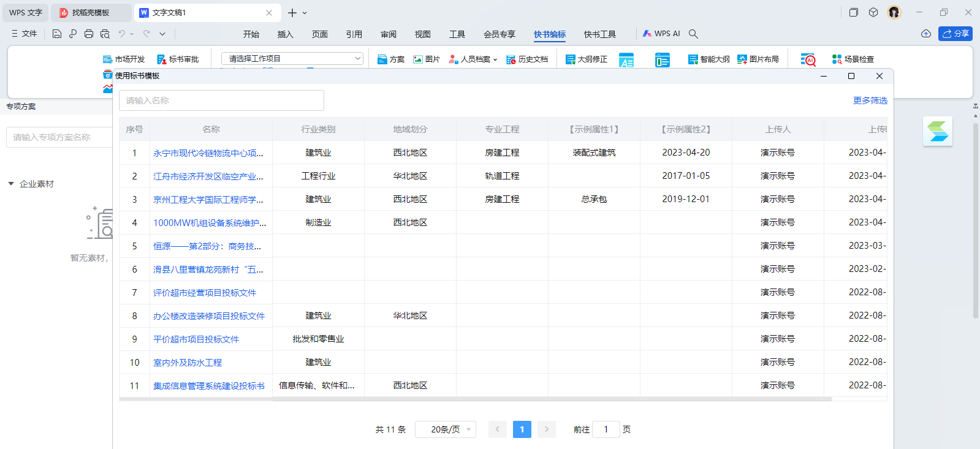The width and height of the screenshot is (980, 449).
Task: Switch to the 插入 ribbon tab
Action: [285, 34]
